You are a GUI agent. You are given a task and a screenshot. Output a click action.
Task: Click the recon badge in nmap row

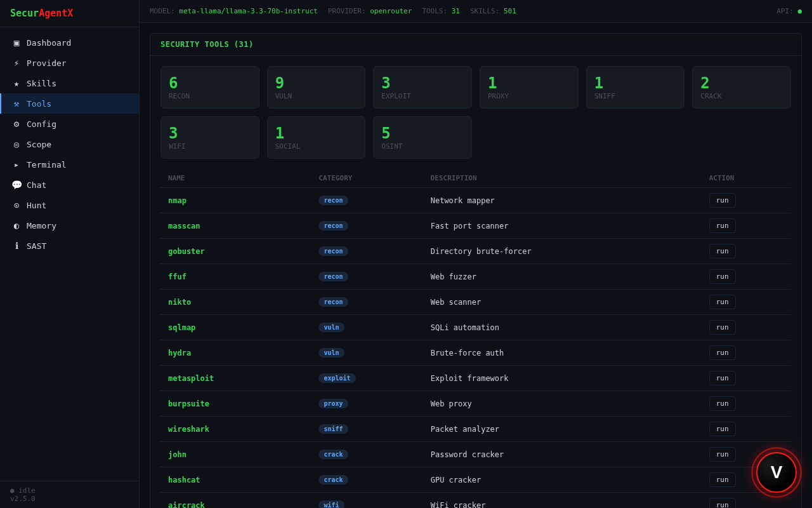tap(333, 200)
